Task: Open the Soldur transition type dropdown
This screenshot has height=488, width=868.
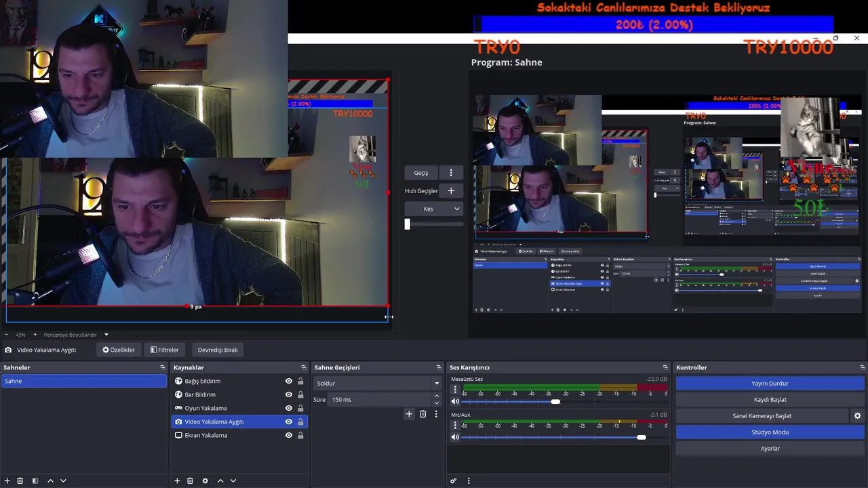Action: (x=378, y=383)
